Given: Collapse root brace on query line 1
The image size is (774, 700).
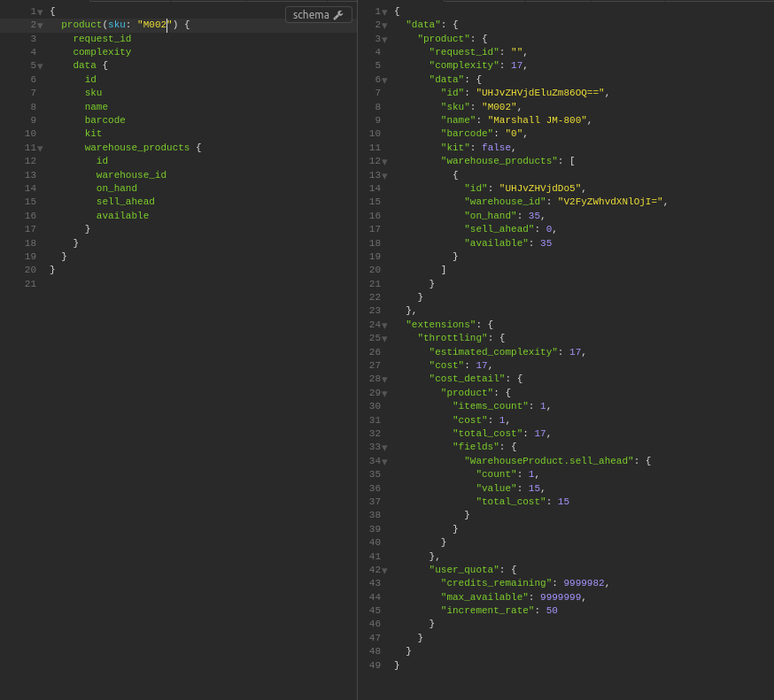Looking at the screenshot, I should pos(40,12).
